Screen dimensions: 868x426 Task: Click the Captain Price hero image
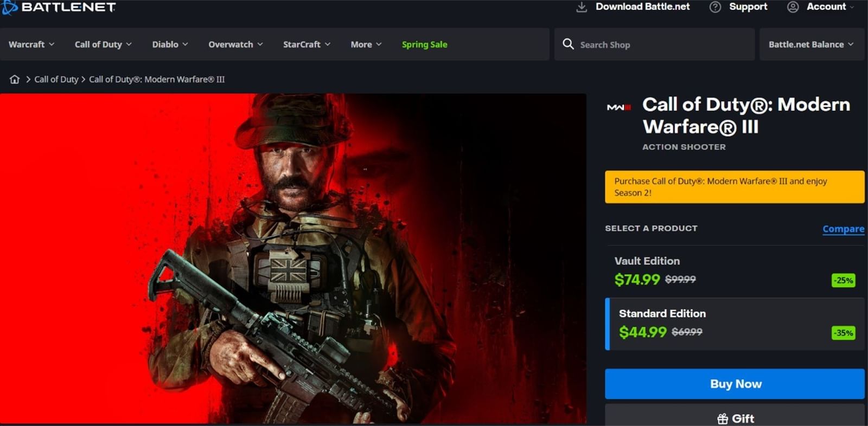(293, 259)
